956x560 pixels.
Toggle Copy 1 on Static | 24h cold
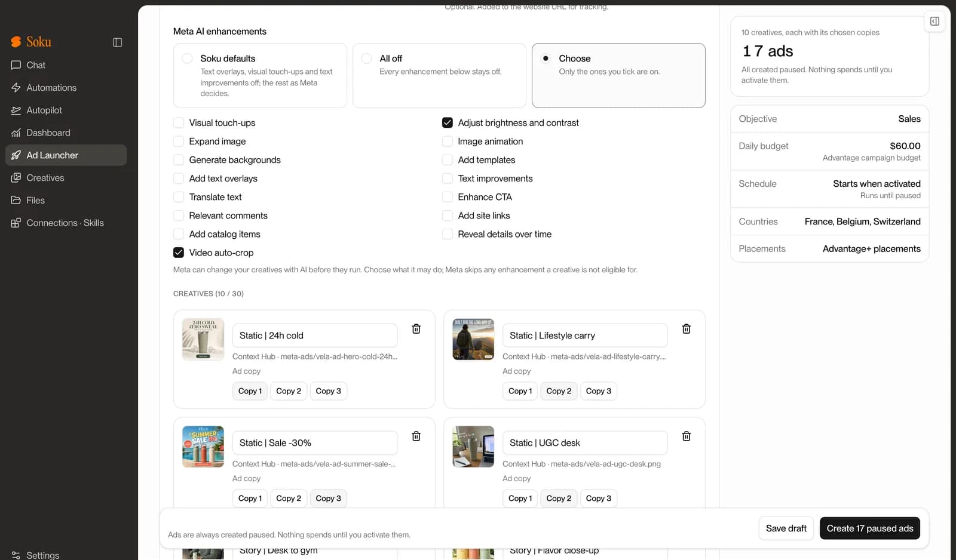coord(250,391)
